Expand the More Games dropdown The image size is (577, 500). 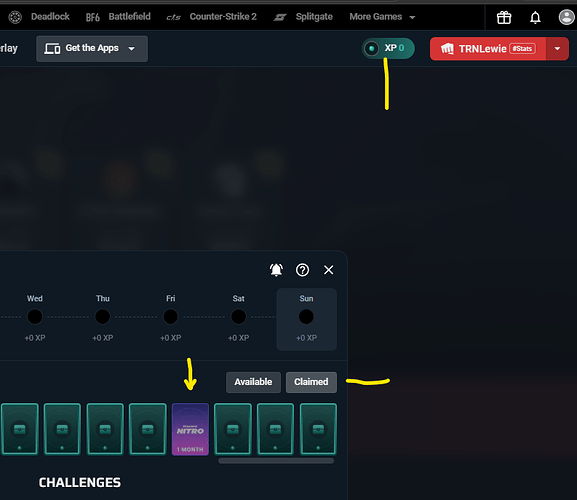click(382, 17)
